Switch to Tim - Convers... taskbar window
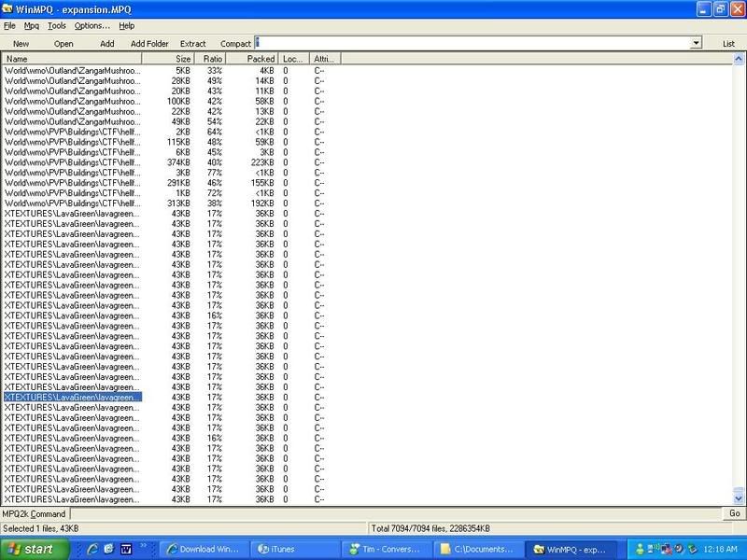 tap(386, 549)
